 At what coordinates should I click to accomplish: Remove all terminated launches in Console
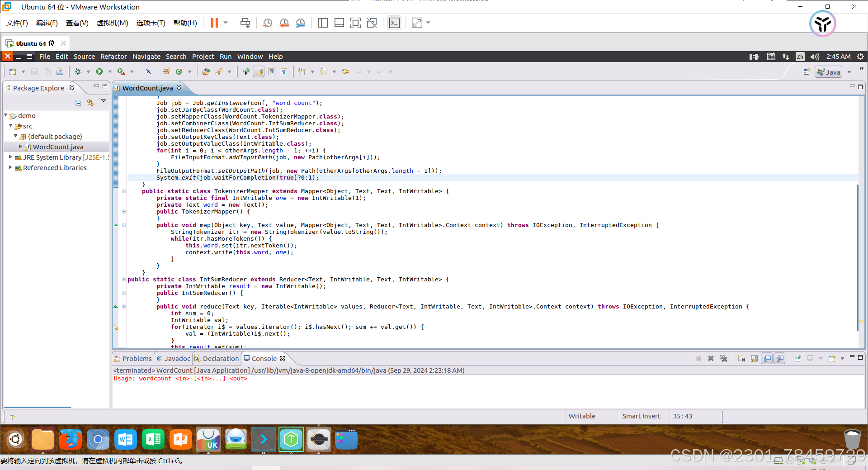coord(724,358)
